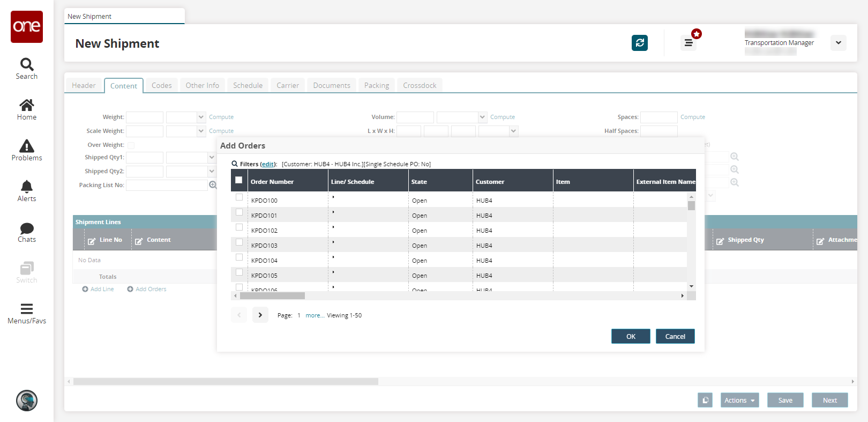Switch to the Carrier tab
Viewport: 868px width, 422px height.
[288, 85]
